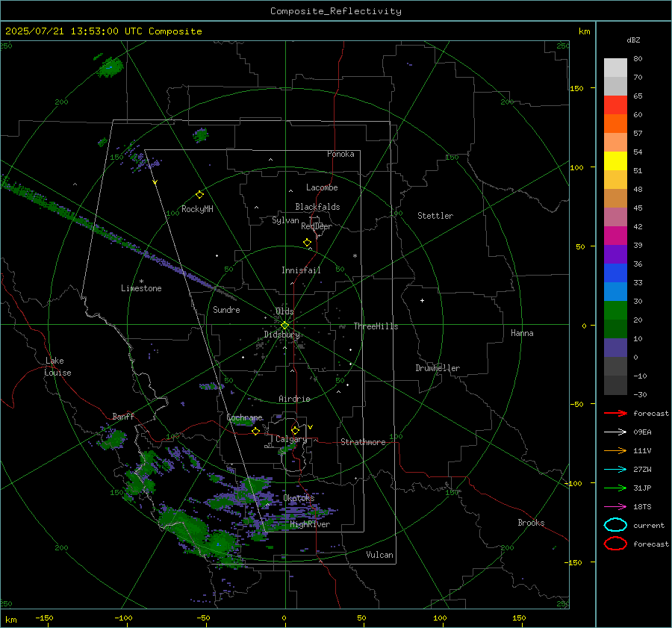Click the 09EA legend label
The image size is (672, 628).
click(x=642, y=432)
